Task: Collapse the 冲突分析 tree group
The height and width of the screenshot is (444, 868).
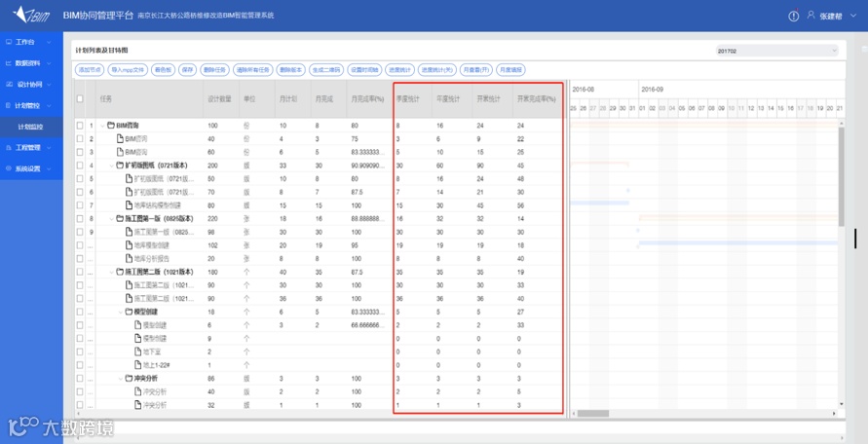Action: (x=121, y=379)
